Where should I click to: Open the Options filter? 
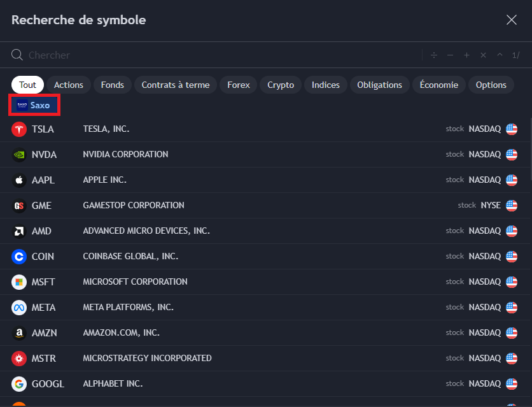click(x=491, y=85)
